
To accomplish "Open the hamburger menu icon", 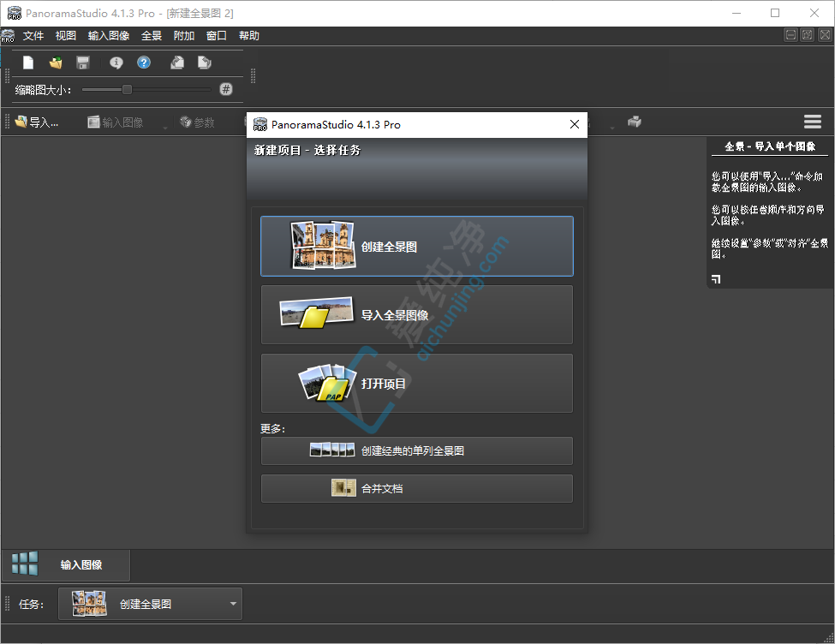I will click(812, 122).
